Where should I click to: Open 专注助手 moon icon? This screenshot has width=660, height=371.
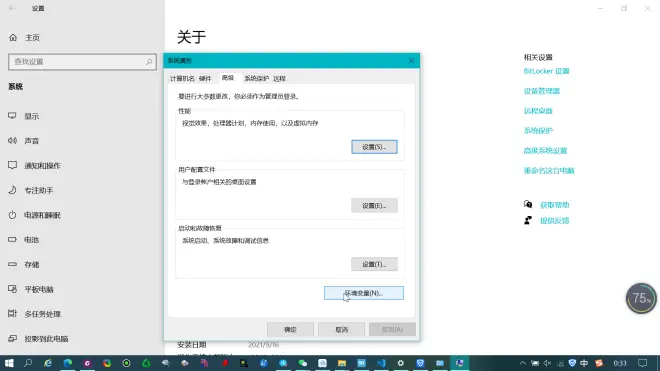(x=12, y=190)
